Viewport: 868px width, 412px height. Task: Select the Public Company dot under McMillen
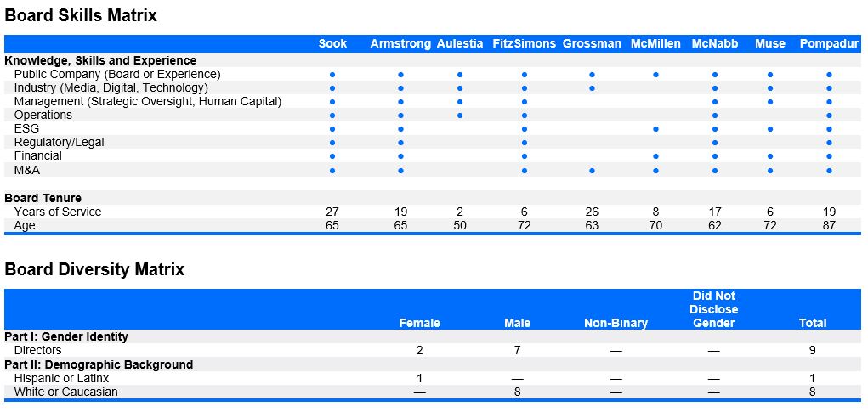point(655,75)
